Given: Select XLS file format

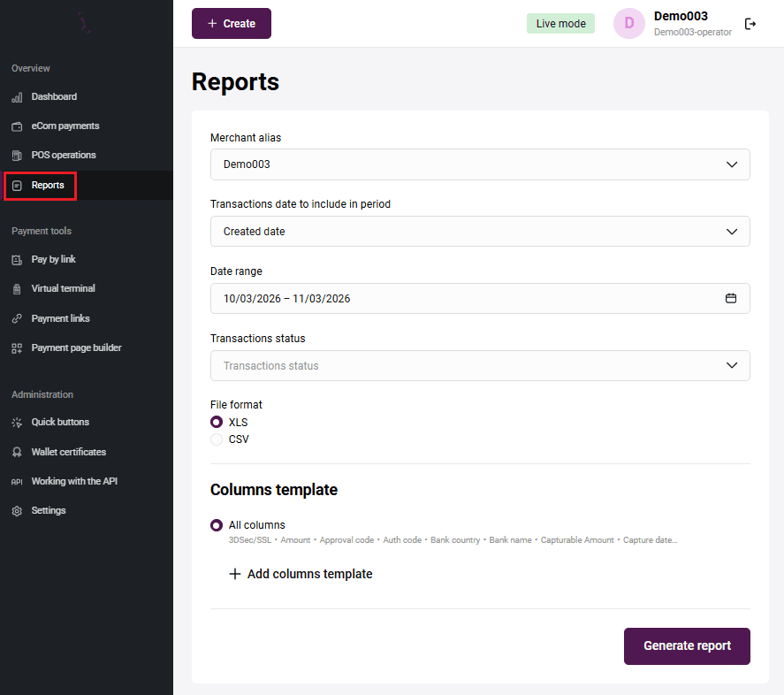Looking at the screenshot, I should point(217,423).
